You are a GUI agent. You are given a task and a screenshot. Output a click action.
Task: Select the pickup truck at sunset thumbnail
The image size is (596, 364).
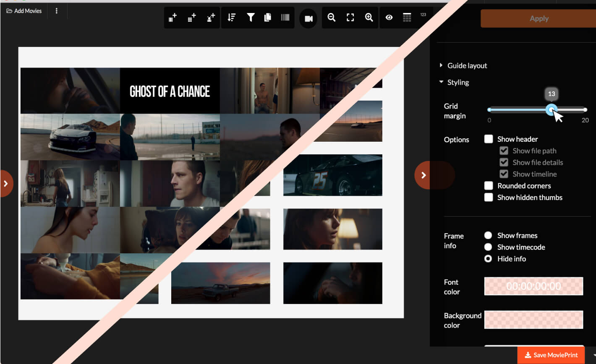pyautogui.click(x=221, y=283)
